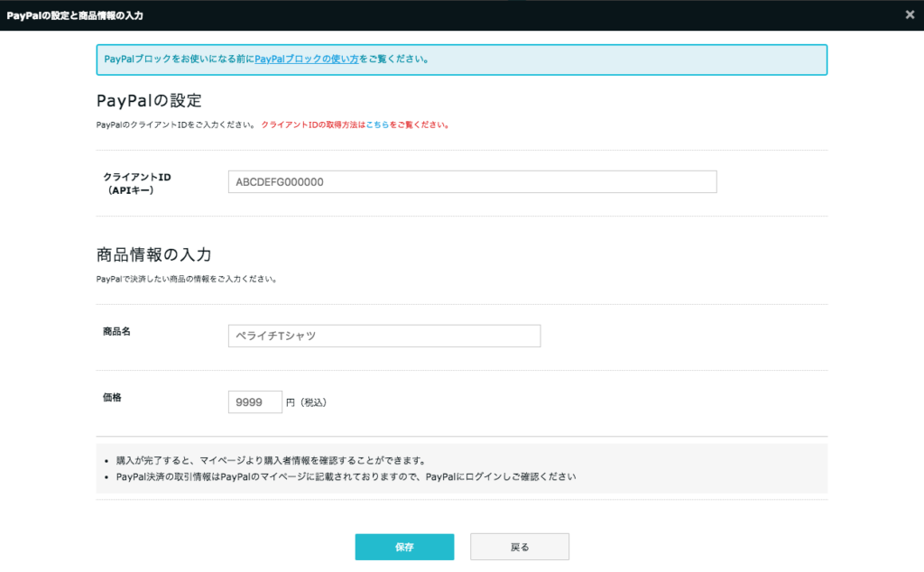This screenshot has width=924, height=572.
Task: Click the 円（税込）label beside the price
Action: [309, 402]
